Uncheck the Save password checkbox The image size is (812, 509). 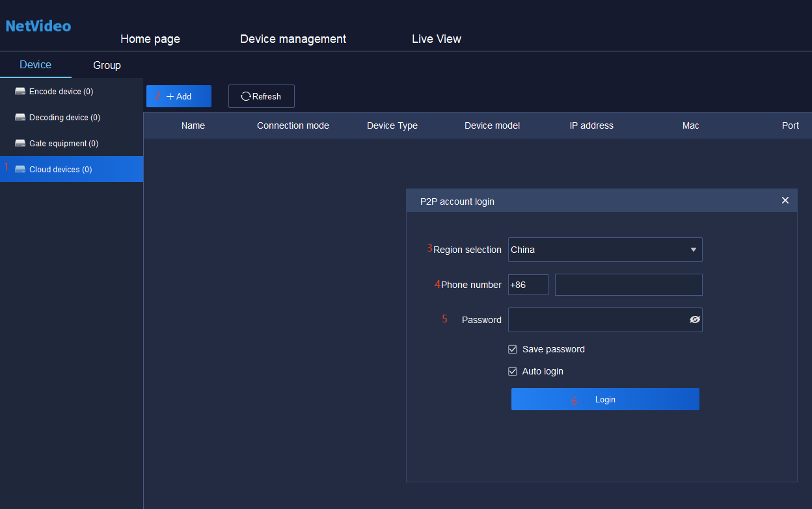[x=513, y=349]
